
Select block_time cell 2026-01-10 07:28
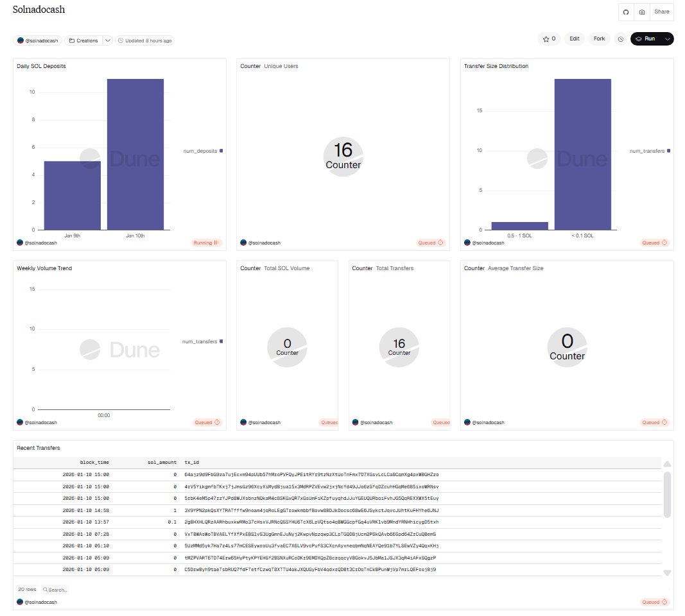point(85,534)
